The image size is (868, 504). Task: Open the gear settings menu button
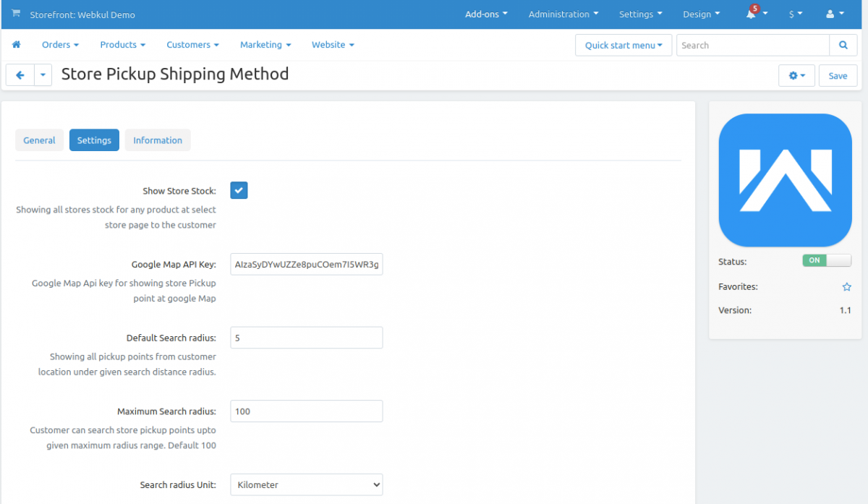[796, 76]
